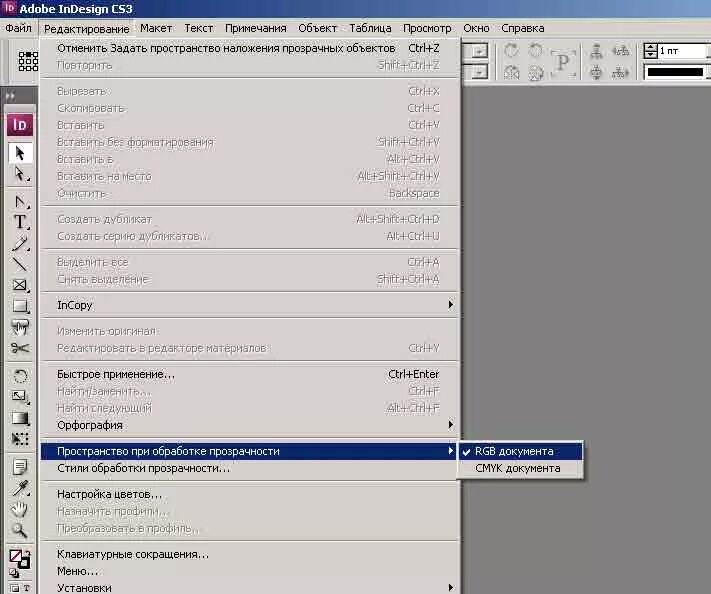Screen dimensions: 711x594
Task: Select the Rectangle Frame tool
Action: point(19,285)
